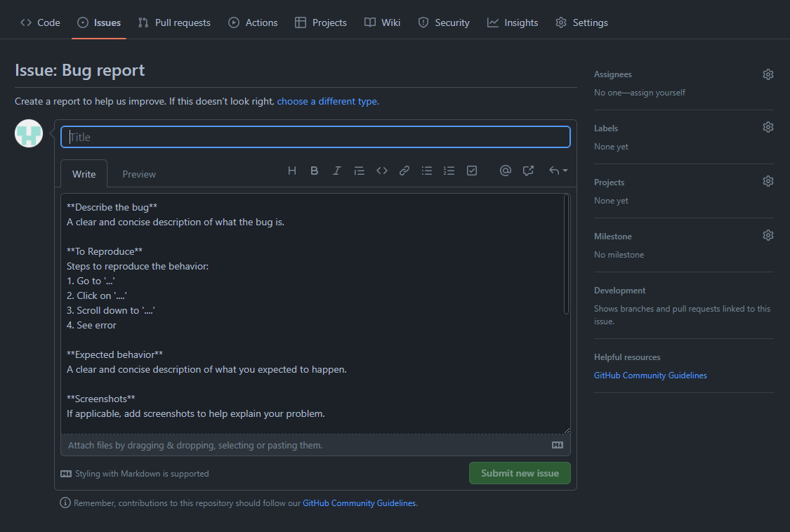
Task: Click into the issue body text area
Action: (x=315, y=313)
